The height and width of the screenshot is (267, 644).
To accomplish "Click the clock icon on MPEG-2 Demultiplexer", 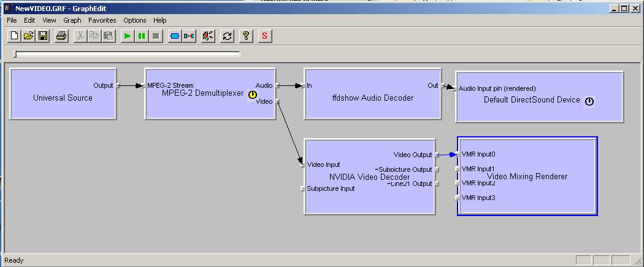I will [x=253, y=95].
